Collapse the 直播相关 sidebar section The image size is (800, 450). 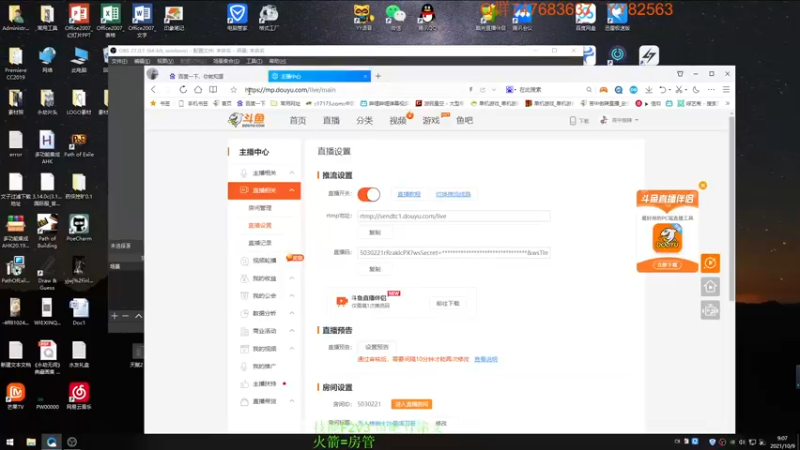292,190
